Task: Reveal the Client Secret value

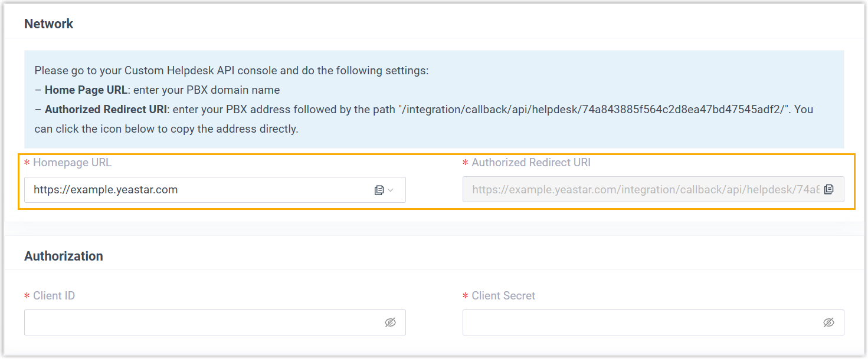Action: click(x=828, y=322)
